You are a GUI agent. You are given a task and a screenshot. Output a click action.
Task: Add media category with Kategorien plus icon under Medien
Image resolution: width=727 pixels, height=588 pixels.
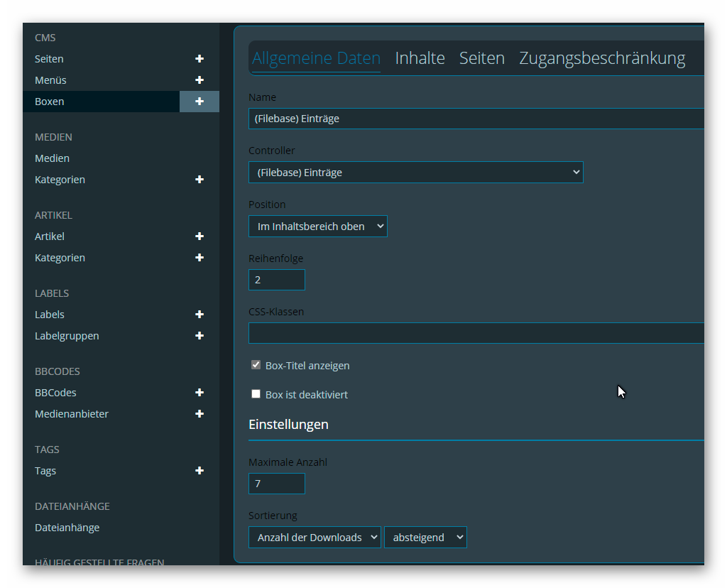199,180
